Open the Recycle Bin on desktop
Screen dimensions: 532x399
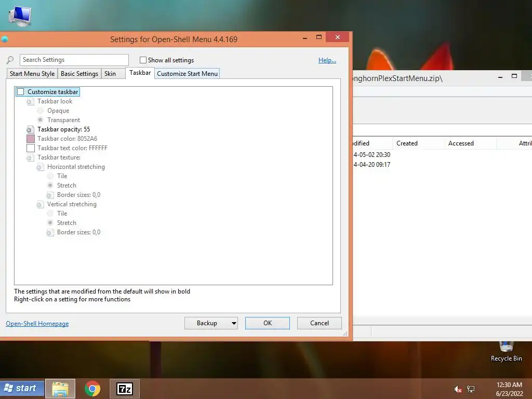(506, 351)
